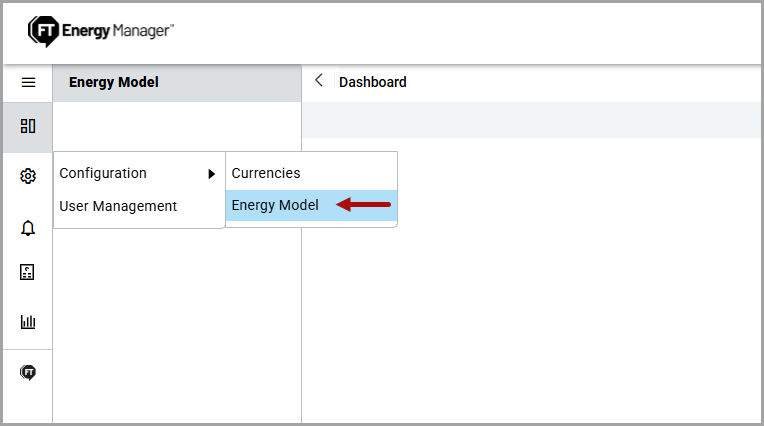Open the hamburger navigation menu
The width and height of the screenshot is (764, 426).
(x=28, y=82)
